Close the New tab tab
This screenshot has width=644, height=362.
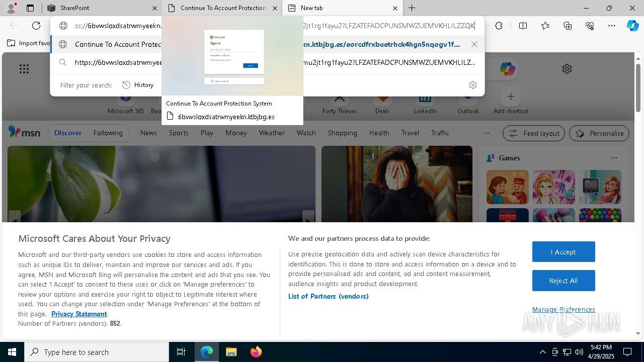point(395,8)
